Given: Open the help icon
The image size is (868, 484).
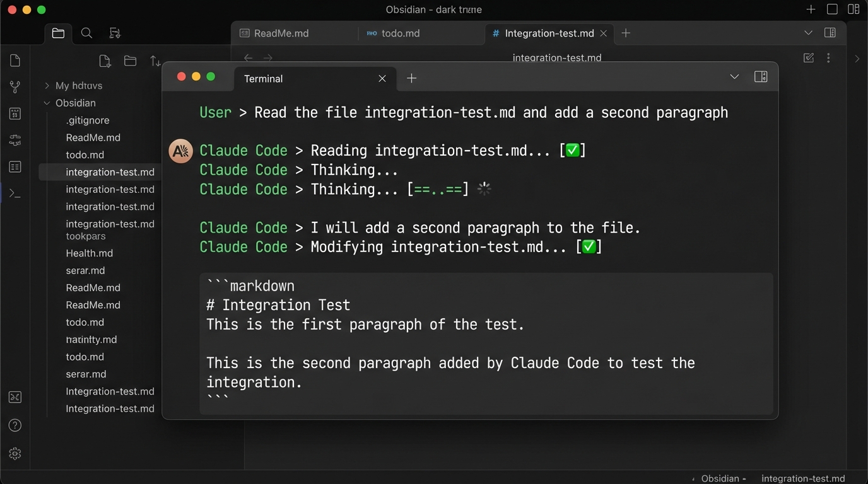Looking at the screenshot, I should [x=15, y=425].
